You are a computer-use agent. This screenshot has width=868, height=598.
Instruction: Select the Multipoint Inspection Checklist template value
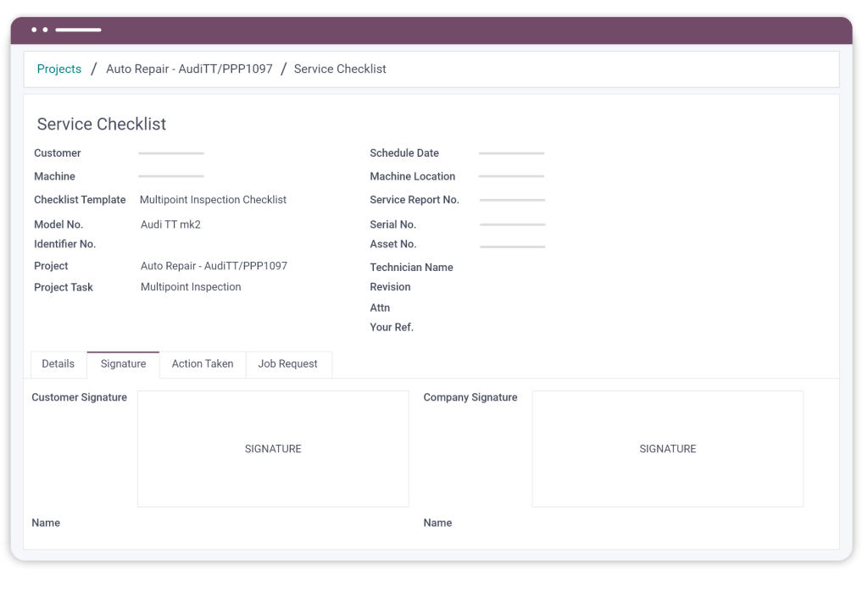click(x=213, y=201)
